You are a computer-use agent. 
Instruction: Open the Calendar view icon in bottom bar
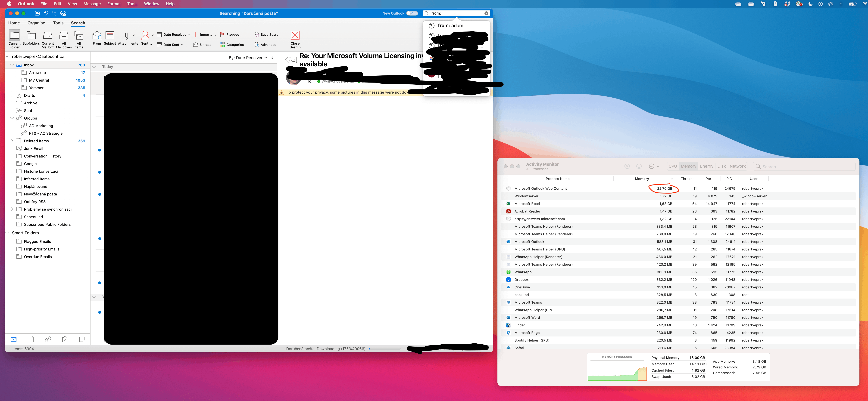click(31, 339)
